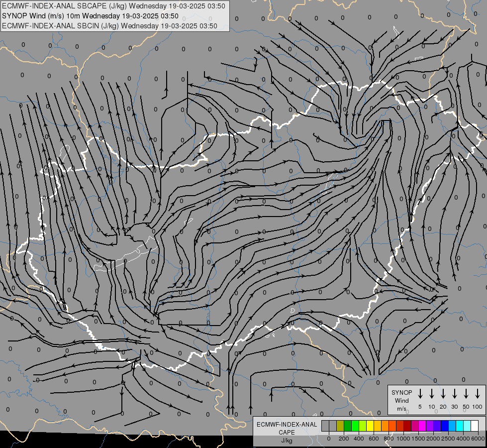This screenshot has height=448, width=487.
Task: Click the 4000 tick value on CAPE scale
Action: [x=463, y=439]
